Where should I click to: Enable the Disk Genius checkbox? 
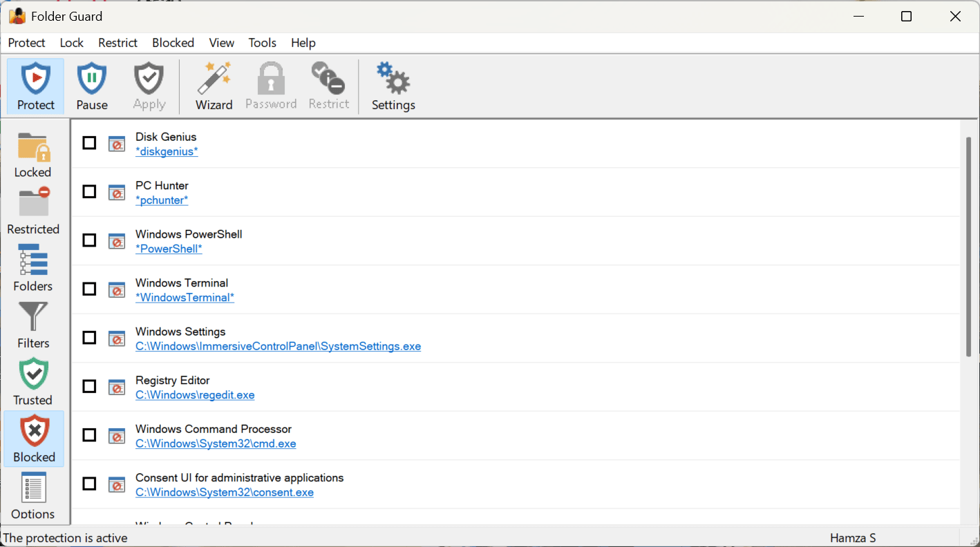coord(89,143)
